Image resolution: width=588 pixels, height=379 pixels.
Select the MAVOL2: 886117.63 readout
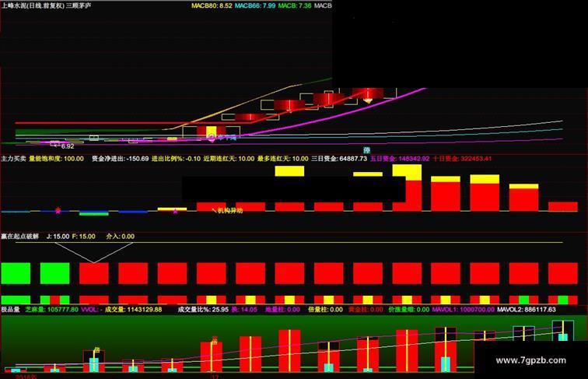[x=526, y=310]
